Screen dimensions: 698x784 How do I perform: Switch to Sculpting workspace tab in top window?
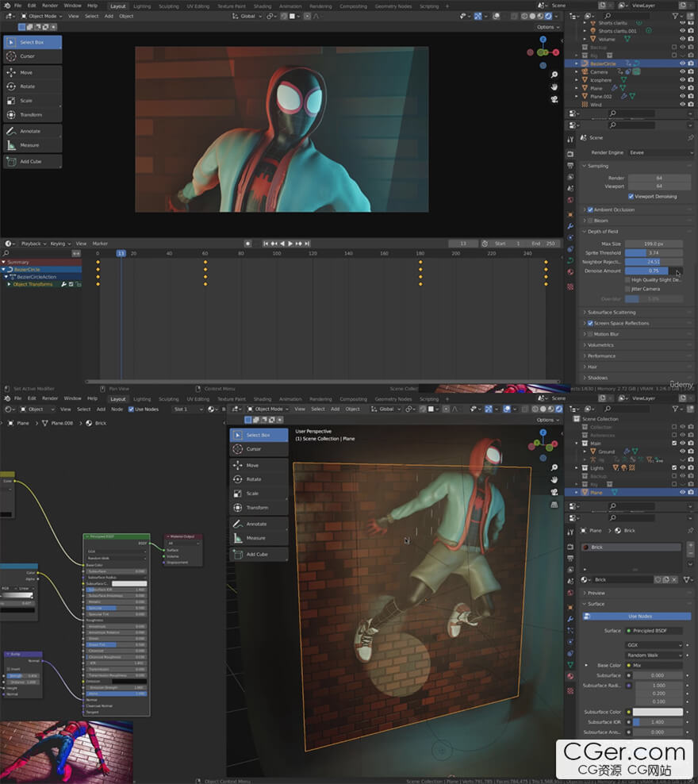tap(169, 6)
